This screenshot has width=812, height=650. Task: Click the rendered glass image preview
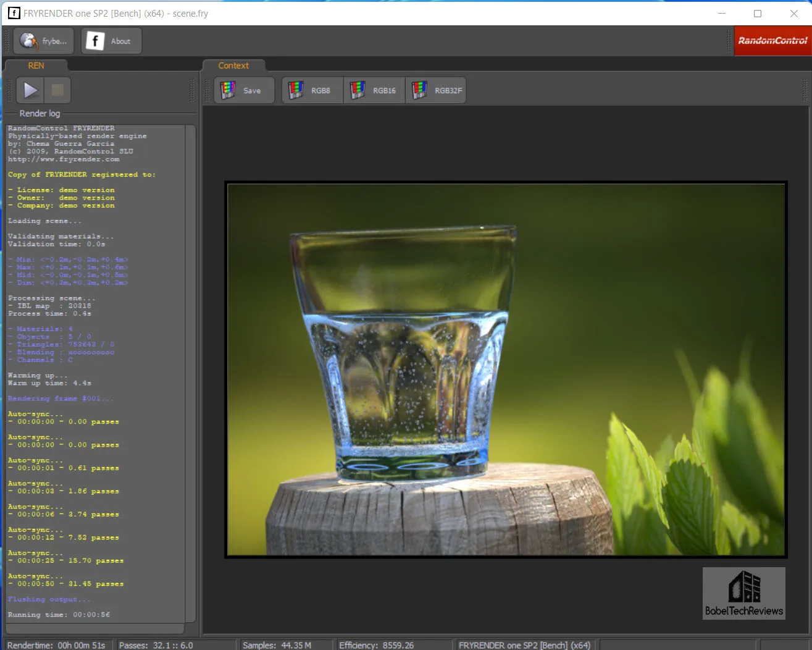tap(506, 369)
